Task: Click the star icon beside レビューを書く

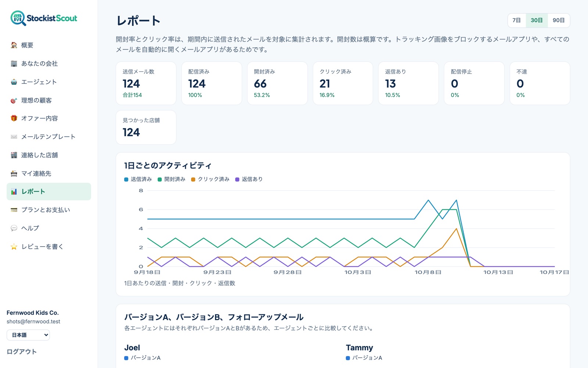Action: point(14,247)
